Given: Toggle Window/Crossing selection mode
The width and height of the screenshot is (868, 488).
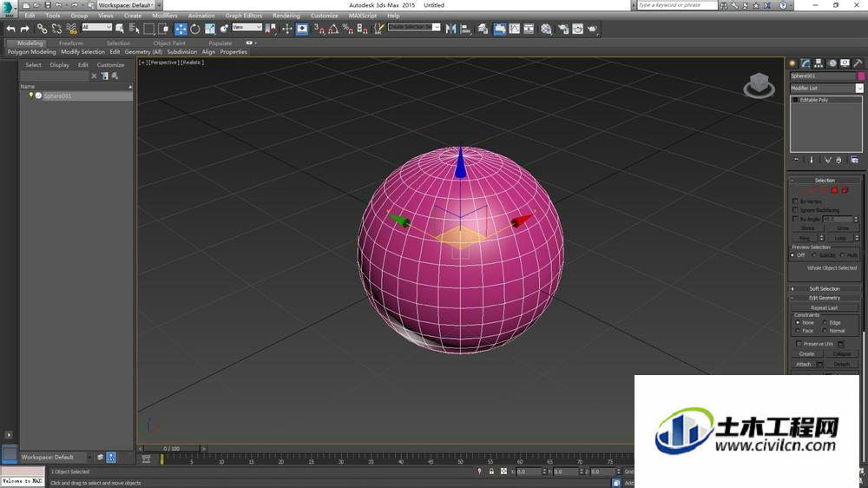Looking at the screenshot, I should [x=163, y=29].
